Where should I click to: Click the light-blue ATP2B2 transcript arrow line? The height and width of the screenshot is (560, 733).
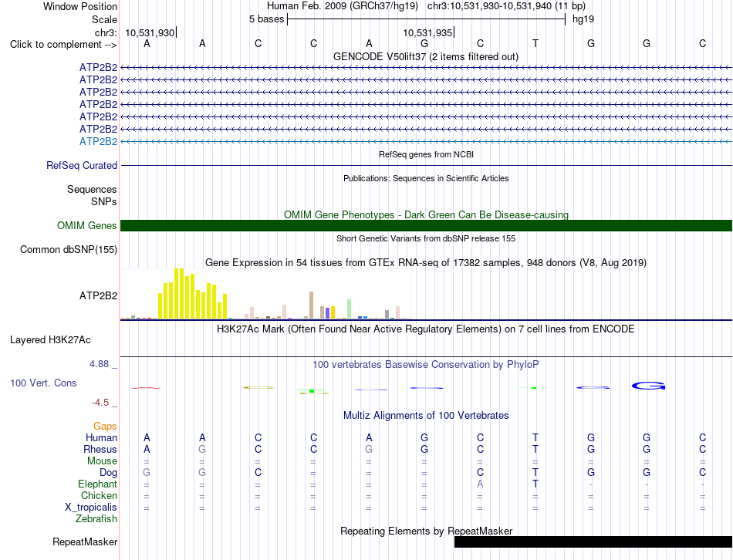[426, 141]
